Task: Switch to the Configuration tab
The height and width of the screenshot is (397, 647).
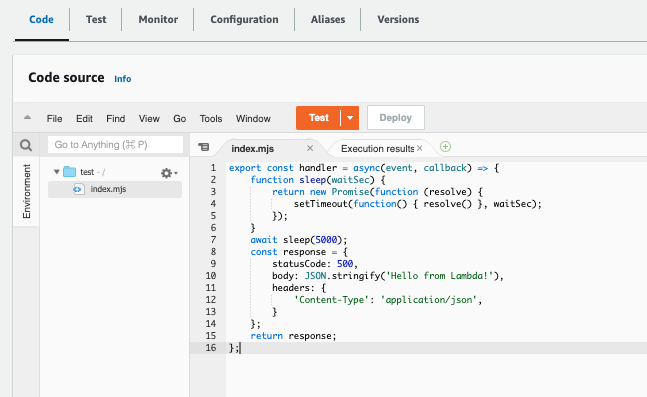Action: click(244, 19)
